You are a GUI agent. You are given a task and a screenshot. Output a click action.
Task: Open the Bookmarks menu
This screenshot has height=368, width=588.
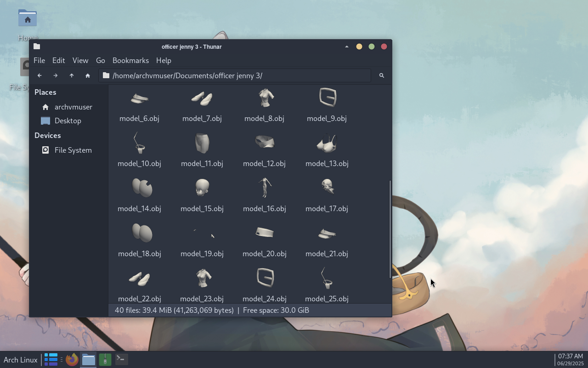point(130,60)
